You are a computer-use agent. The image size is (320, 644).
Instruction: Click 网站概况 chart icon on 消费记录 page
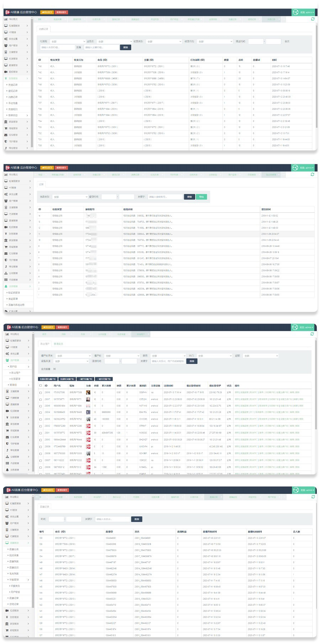tap(6, 19)
